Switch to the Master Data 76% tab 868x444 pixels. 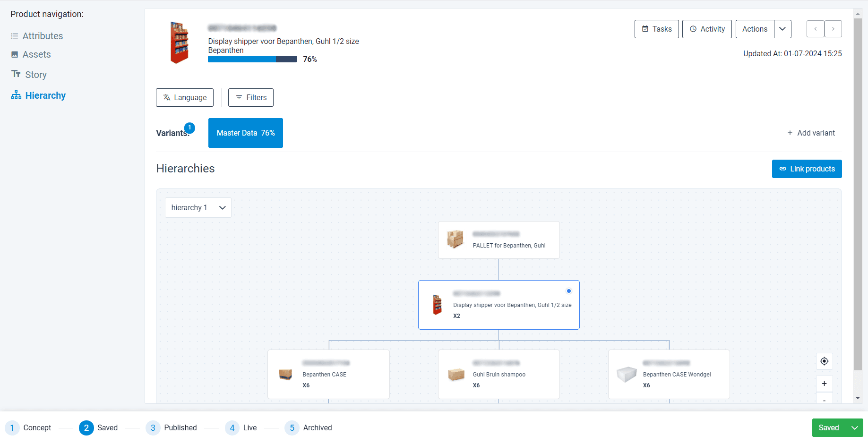[x=245, y=133]
